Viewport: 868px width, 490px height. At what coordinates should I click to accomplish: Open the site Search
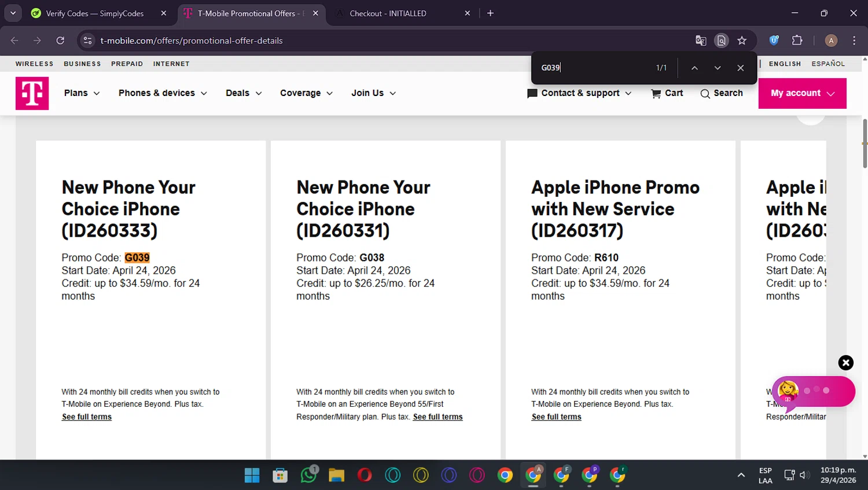[722, 93]
